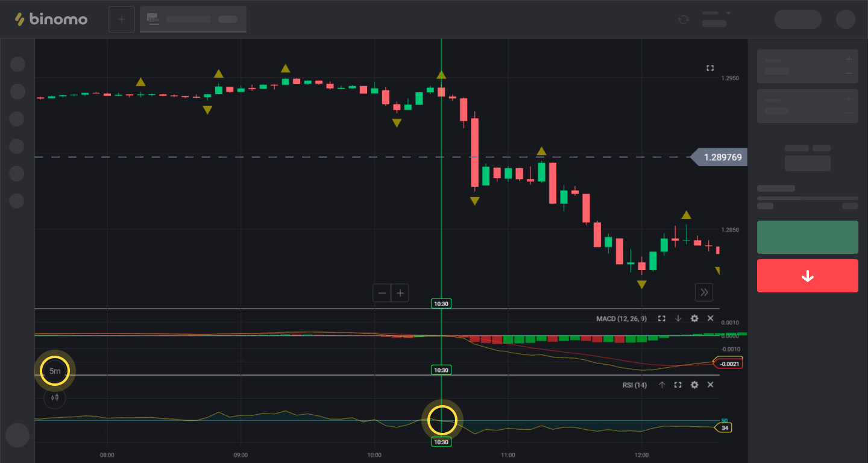
Task: Open MACD indicator settings gear
Action: 694,318
